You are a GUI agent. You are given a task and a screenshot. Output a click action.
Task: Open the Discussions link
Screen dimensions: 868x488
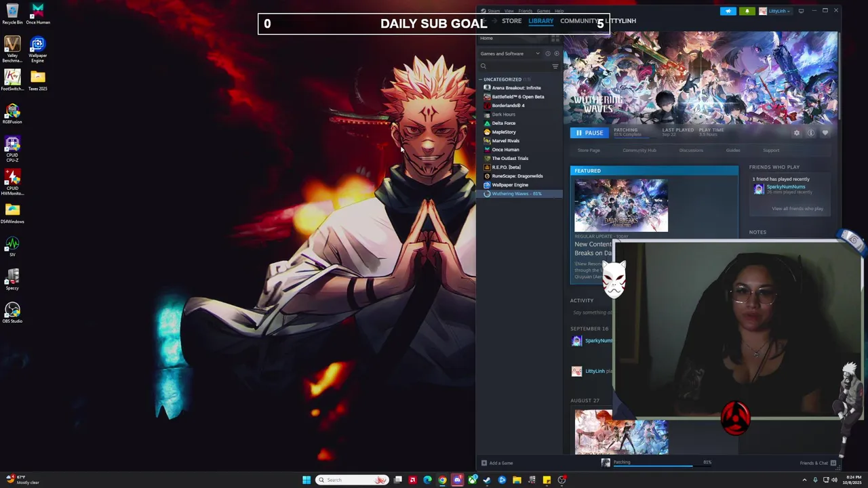tap(691, 150)
